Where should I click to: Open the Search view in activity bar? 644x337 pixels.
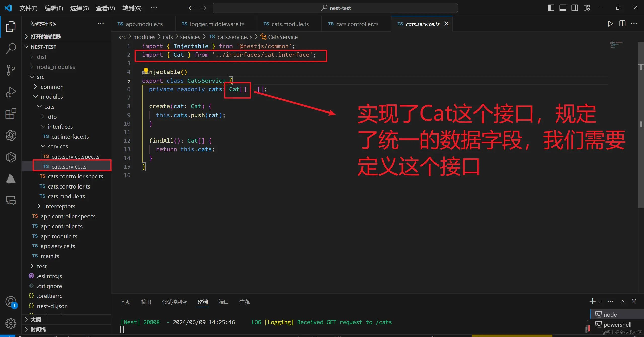(11, 48)
